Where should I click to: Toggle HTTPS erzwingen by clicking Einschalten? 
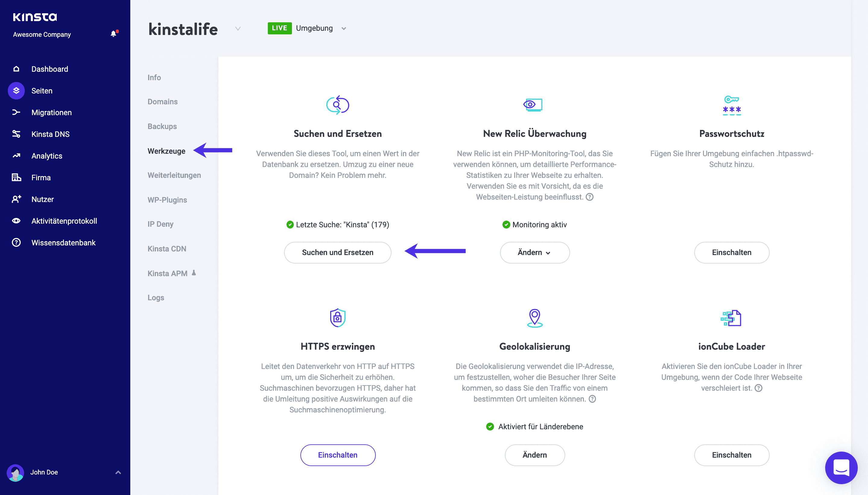click(337, 455)
